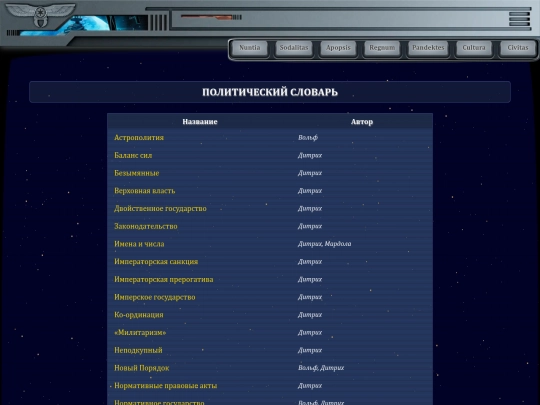The height and width of the screenshot is (405, 540).
Task: Open the Астрополития entry
Action: [139, 137]
